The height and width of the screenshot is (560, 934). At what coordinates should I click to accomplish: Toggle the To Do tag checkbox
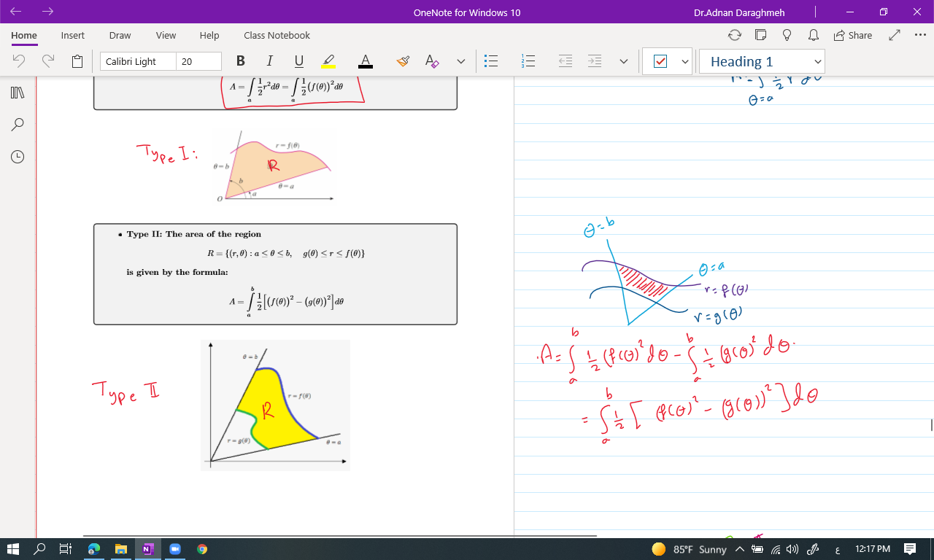click(x=660, y=61)
